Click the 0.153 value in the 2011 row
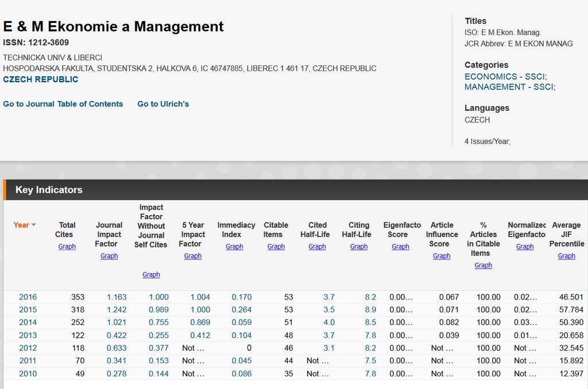Image resolution: width=588 pixels, height=389 pixels. [158, 361]
